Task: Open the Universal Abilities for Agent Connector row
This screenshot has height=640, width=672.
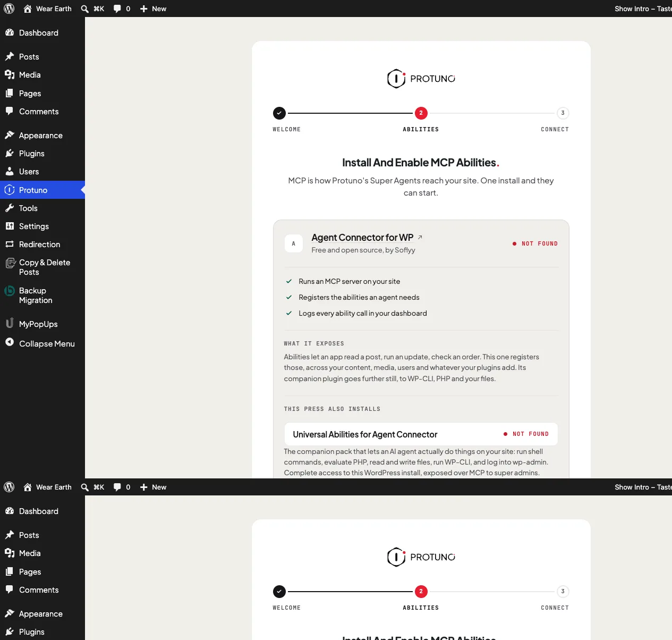Action: 421,434
